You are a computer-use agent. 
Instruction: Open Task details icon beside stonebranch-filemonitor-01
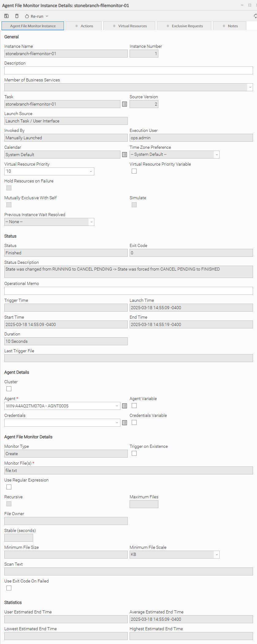[124, 104]
